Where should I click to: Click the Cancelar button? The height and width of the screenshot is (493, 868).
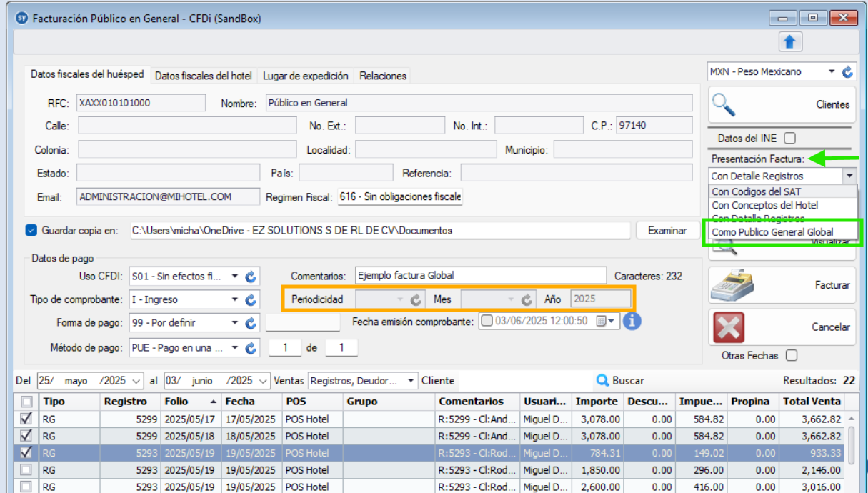782,327
